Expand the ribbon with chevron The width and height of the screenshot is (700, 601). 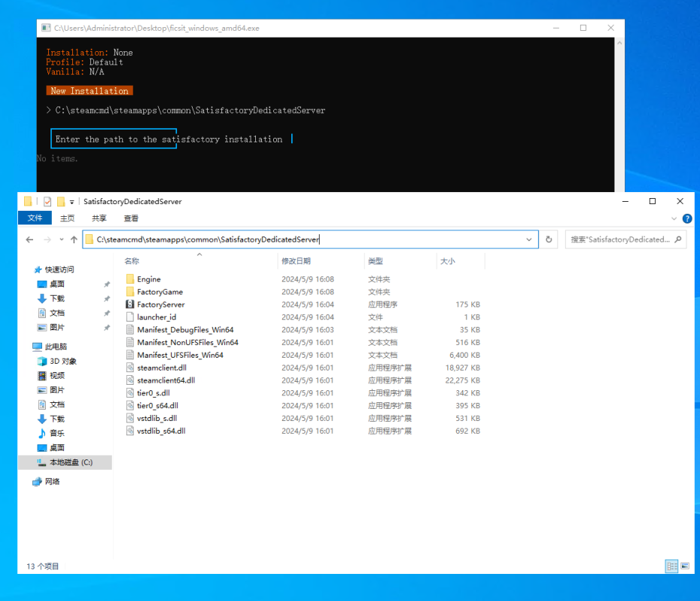pos(674,218)
